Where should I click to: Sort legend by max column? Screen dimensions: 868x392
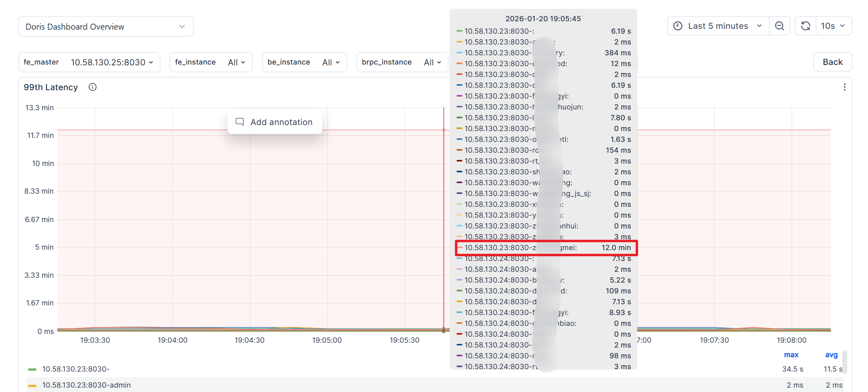pos(791,355)
